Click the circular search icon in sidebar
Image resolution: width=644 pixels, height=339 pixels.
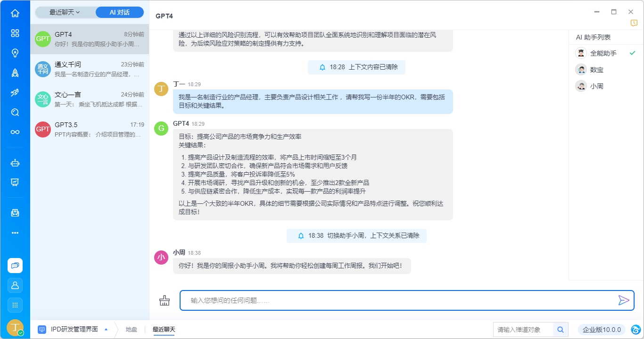pos(15,112)
